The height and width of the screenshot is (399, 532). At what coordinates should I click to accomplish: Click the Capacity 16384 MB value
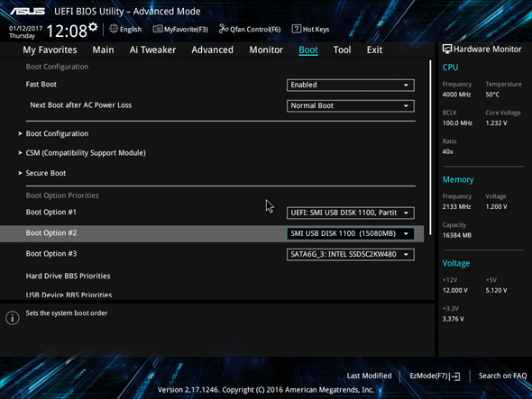457,235
